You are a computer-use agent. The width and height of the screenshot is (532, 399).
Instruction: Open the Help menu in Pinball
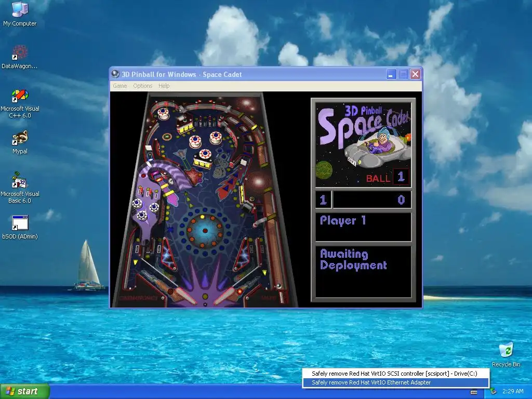164,86
